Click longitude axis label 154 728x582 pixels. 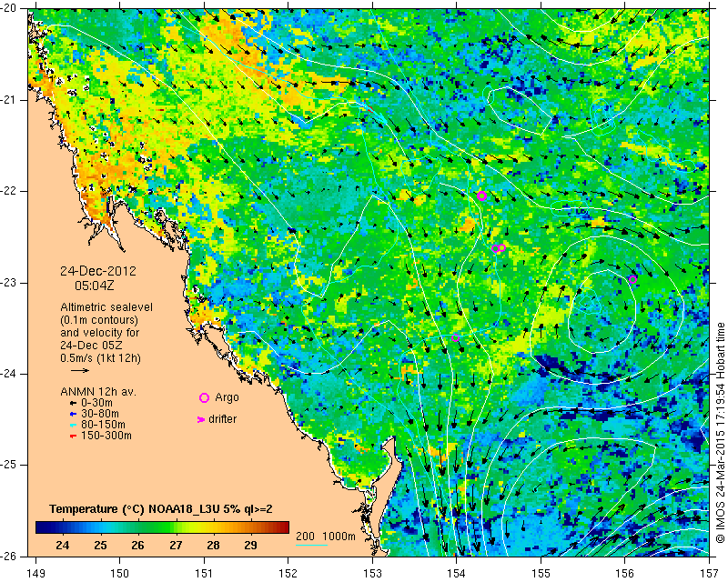[x=457, y=573]
